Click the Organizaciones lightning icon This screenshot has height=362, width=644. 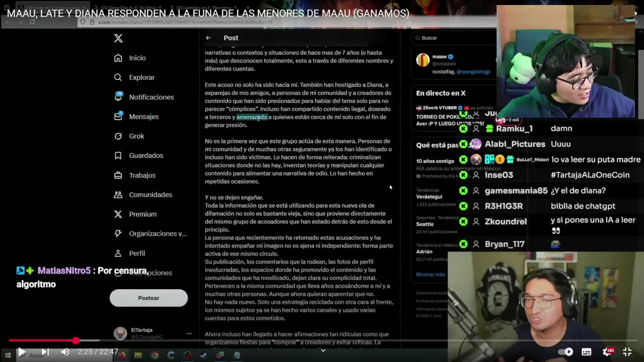tap(118, 234)
